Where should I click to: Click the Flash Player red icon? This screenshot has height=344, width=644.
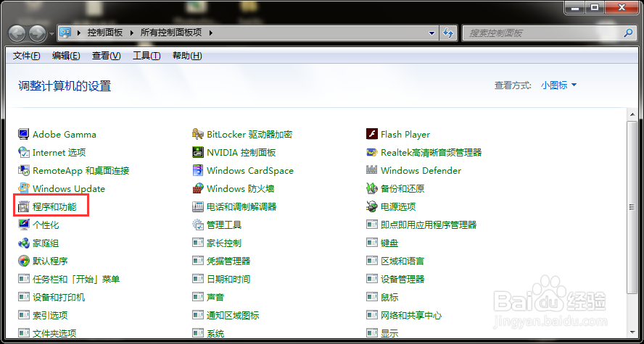pyautogui.click(x=372, y=134)
